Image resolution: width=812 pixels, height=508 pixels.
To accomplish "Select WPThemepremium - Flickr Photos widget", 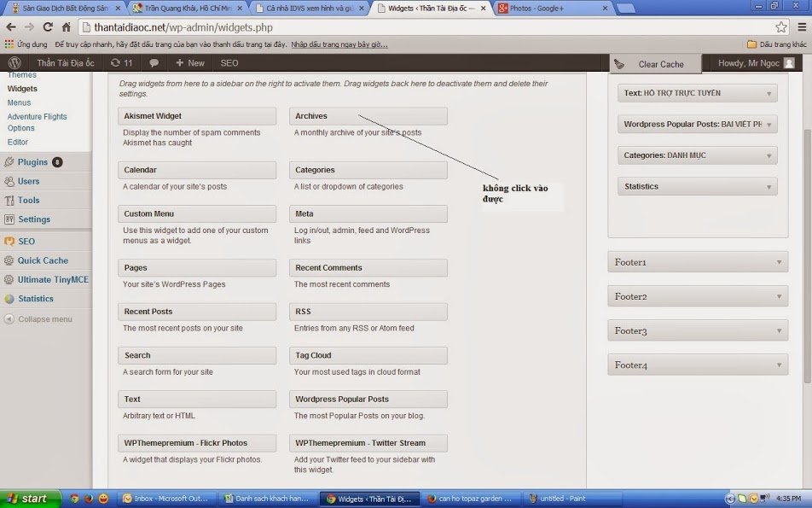I will [x=197, y=443].
